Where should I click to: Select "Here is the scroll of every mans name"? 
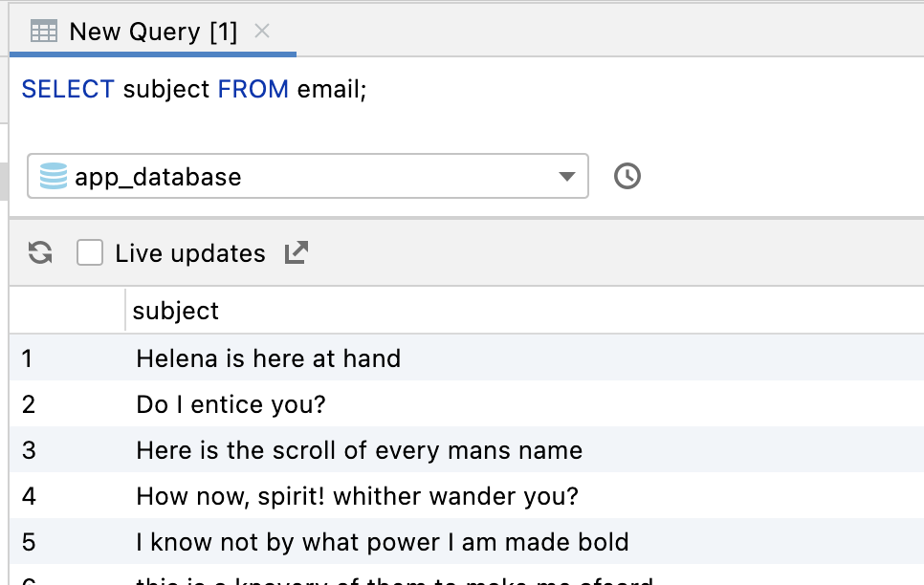[360, 450]
